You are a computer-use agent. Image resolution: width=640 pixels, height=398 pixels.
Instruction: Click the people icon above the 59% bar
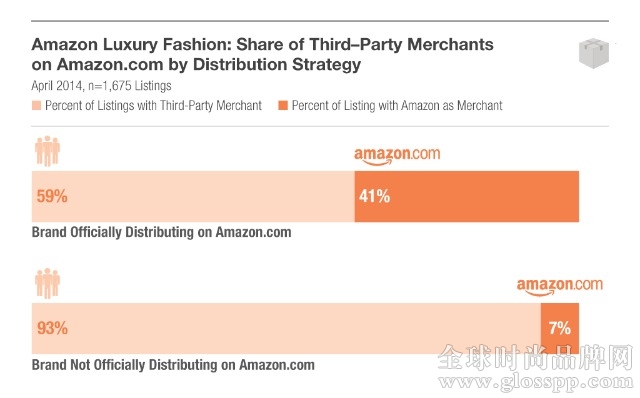pyautogui.click(x=48, y=151)
